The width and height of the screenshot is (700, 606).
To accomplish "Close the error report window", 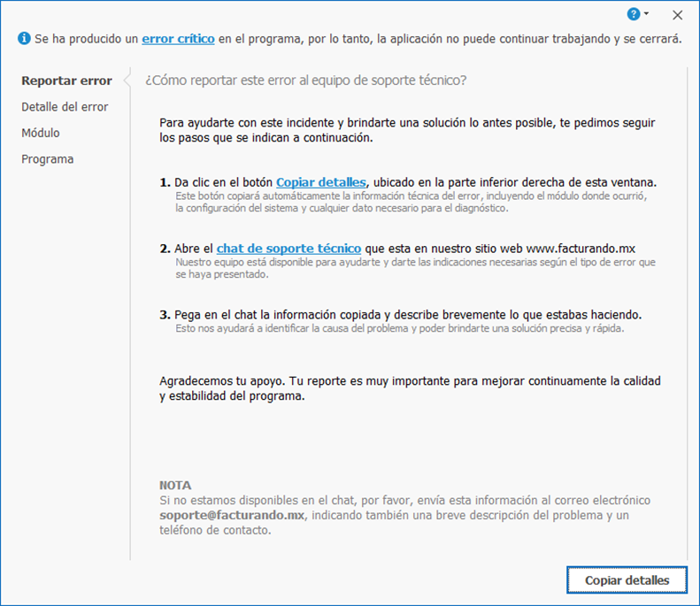I will 677,15.
